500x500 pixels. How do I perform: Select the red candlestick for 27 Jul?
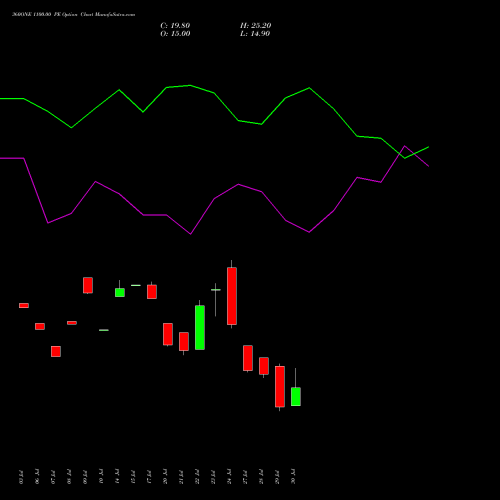(x=248, y=358)
